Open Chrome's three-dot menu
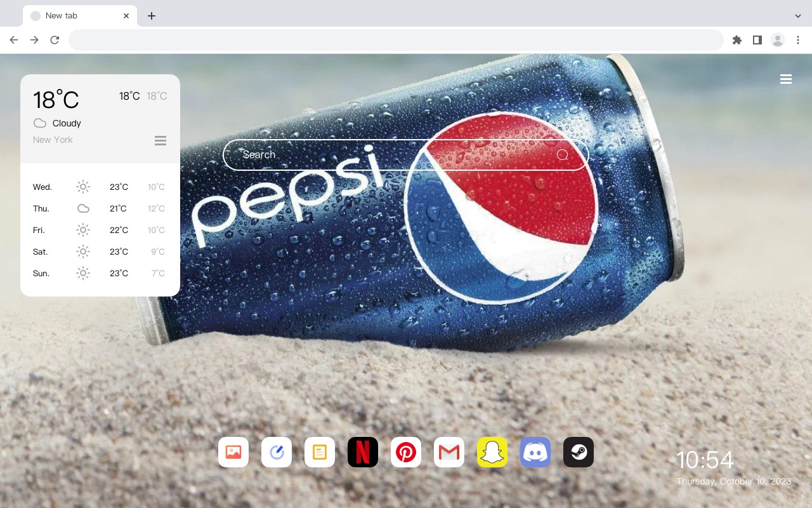The image size is (812, 508). [x=798, y=40]
